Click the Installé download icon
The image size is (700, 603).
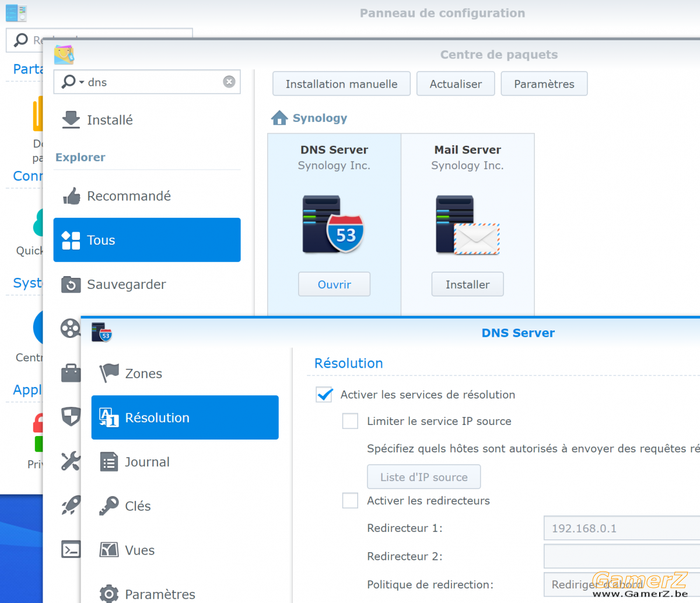point(71,120)
